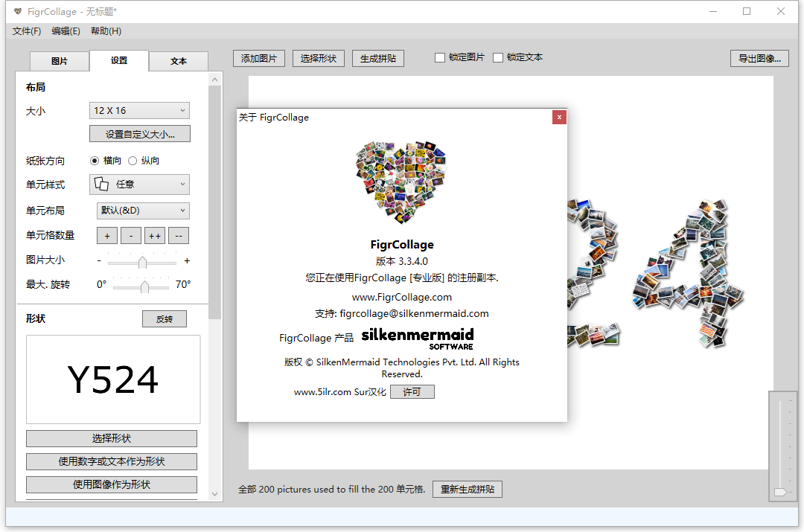Click the 选择形状 button below shape preview
The height and width of the screenshot is (532, 804).
coord(112,439)
